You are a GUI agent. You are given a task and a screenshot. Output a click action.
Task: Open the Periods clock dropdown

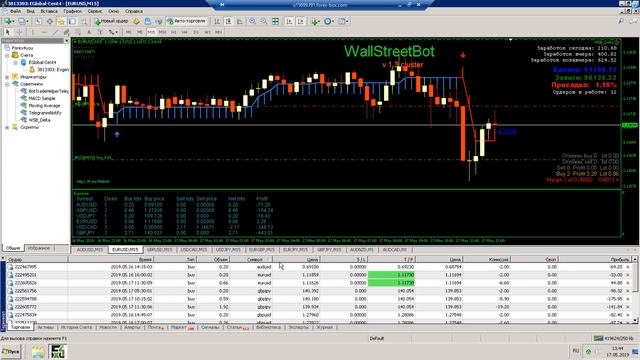(x=329, y=21)
